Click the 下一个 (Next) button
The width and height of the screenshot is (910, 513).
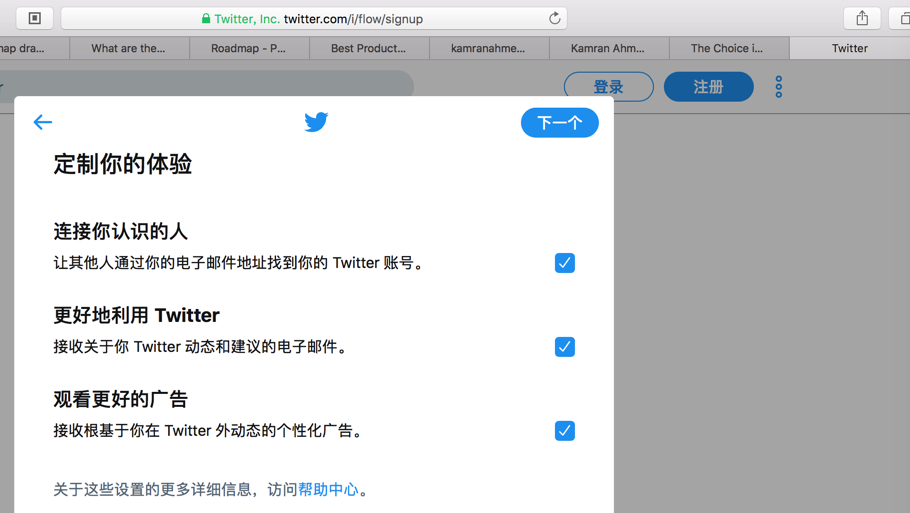tap(559, 122)
